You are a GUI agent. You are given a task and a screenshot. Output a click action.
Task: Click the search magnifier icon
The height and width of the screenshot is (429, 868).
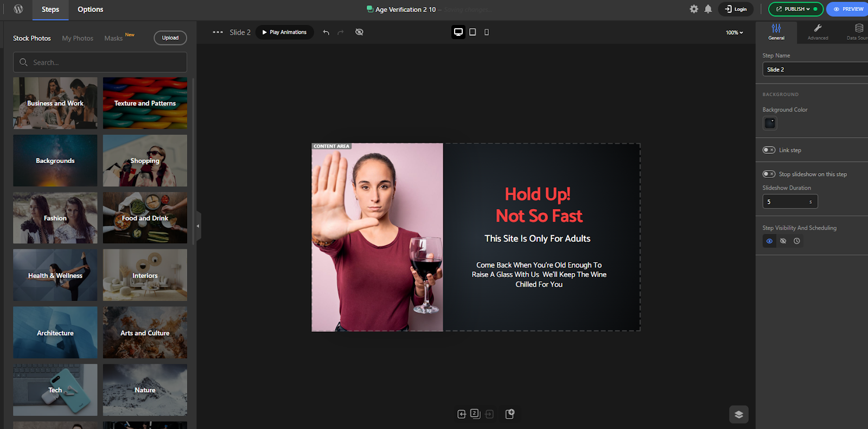pyautogui.click(x=23, y=62)
